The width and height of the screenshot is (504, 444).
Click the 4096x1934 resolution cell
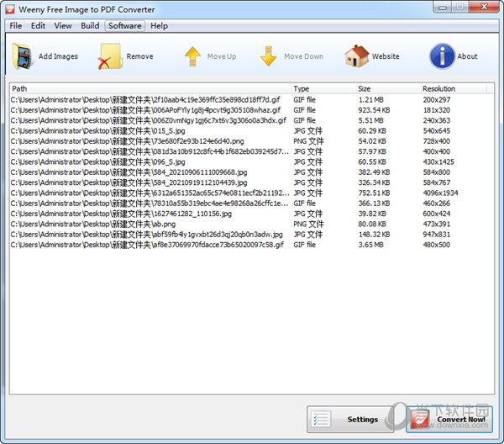pyautogui.click(x=440, y=193)
